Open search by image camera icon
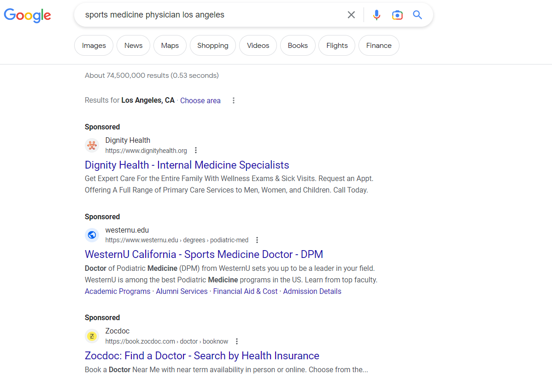The image size is (552, 392). 397,15
